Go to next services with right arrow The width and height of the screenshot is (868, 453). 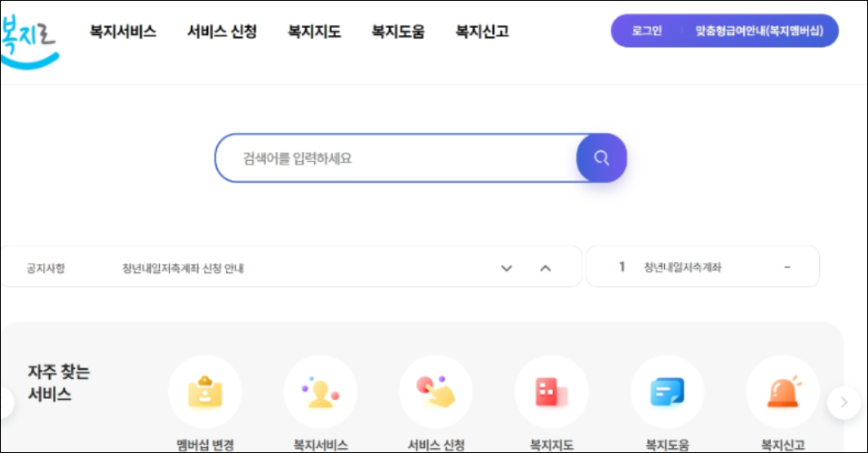click(x=844, y=402)
